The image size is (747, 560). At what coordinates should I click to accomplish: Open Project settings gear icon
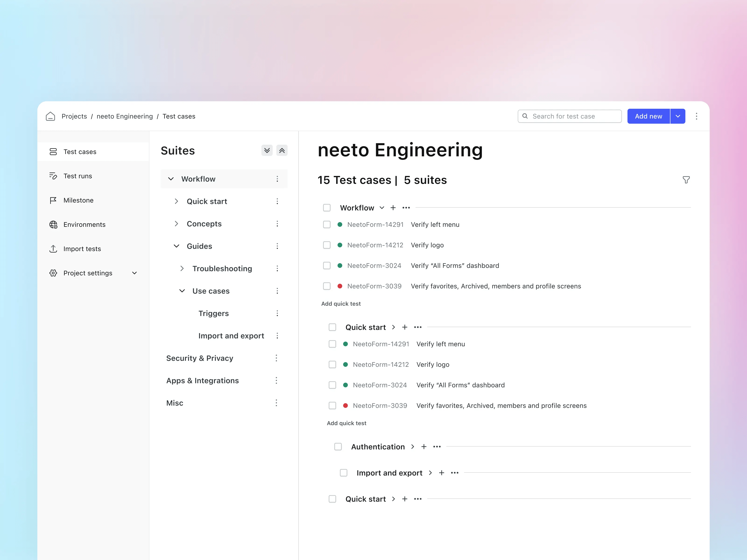[53, 273]
